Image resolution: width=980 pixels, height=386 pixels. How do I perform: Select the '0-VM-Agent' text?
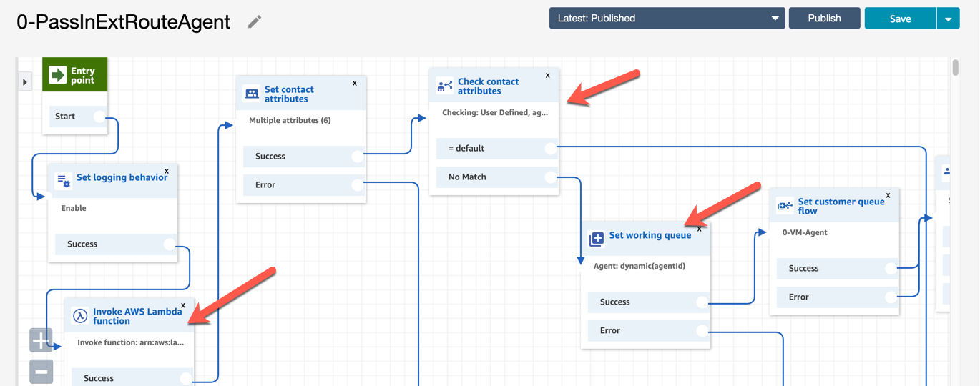point(805,232)
